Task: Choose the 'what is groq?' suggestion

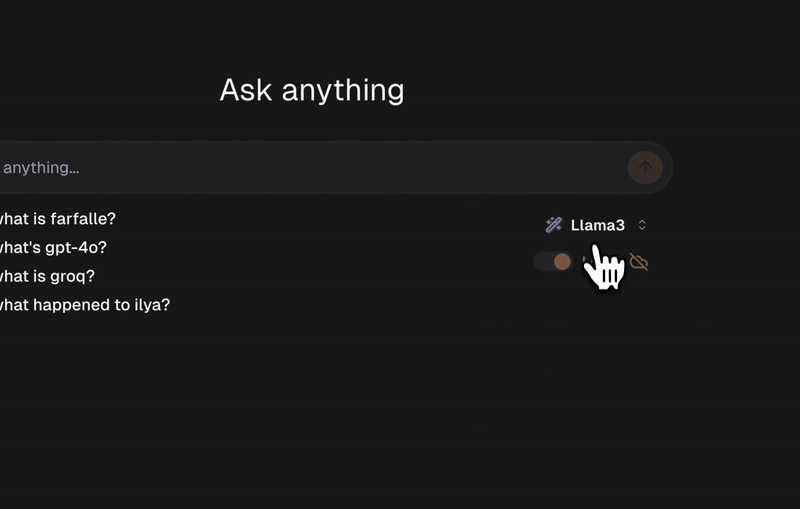Action: click(47, 276)
